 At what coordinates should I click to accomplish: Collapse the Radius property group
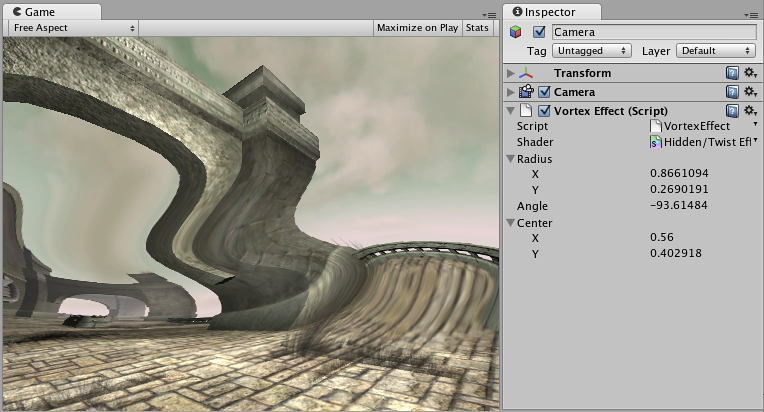coord(511,159)
